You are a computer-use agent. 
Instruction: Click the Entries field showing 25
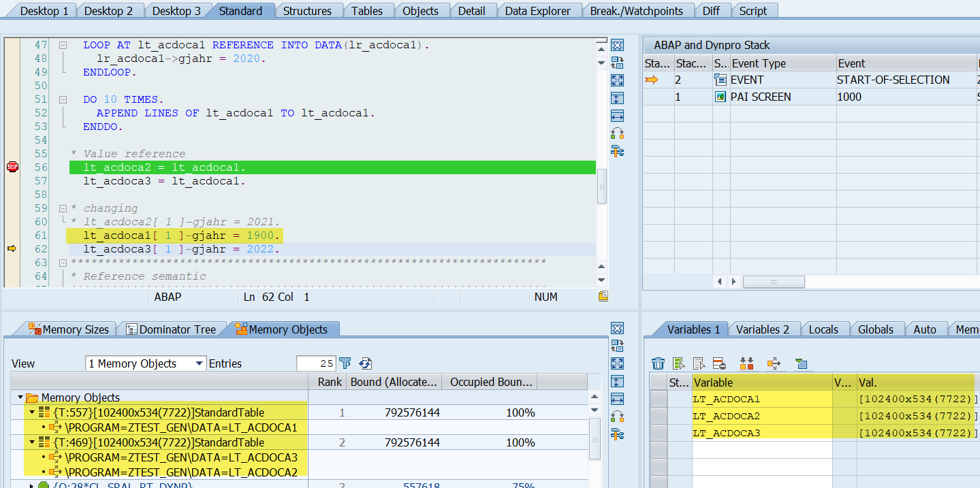coord(316,363)
